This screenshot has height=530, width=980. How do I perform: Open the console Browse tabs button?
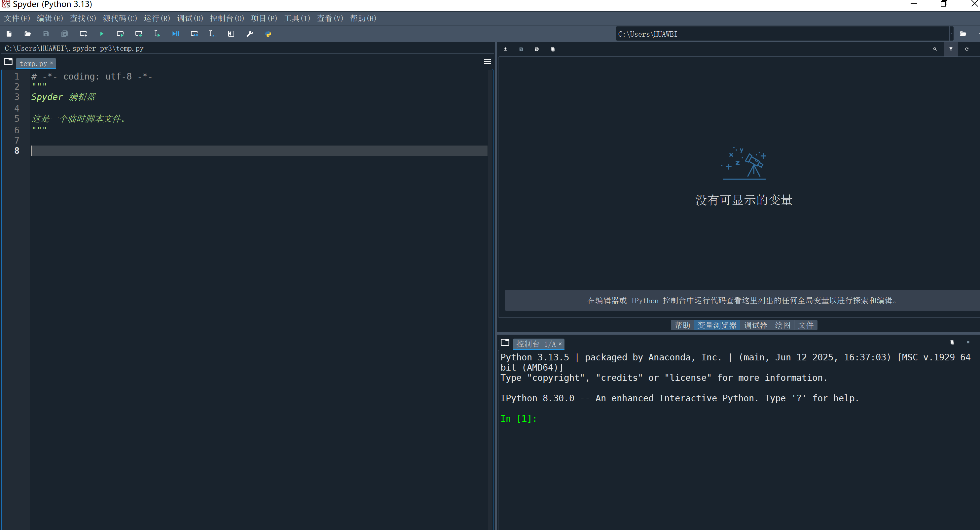(505, 343)
